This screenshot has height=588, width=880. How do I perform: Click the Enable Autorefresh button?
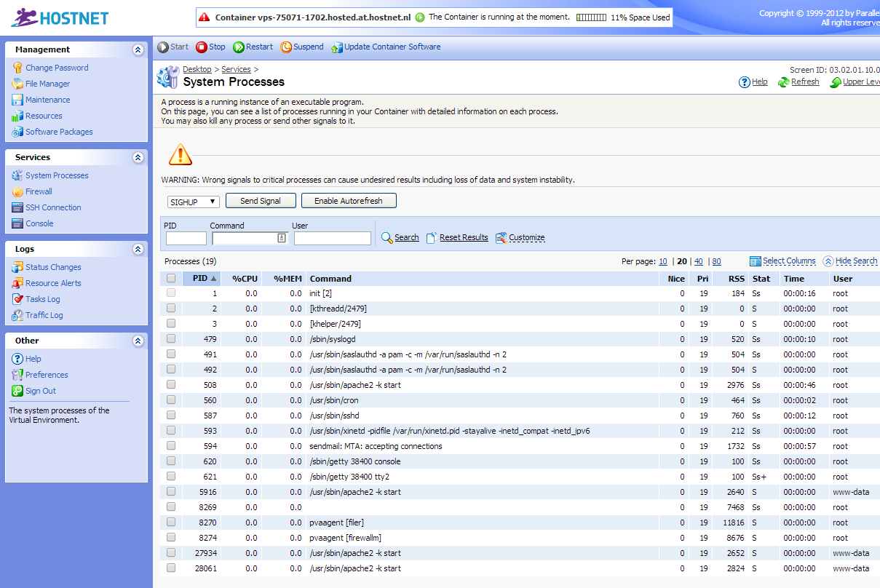349,201
